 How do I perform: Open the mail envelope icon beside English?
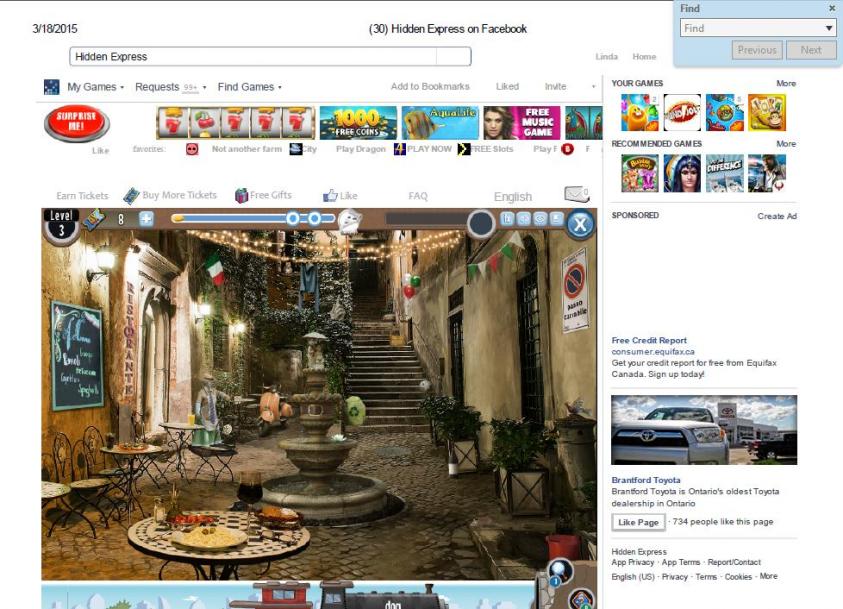point(575,194)
